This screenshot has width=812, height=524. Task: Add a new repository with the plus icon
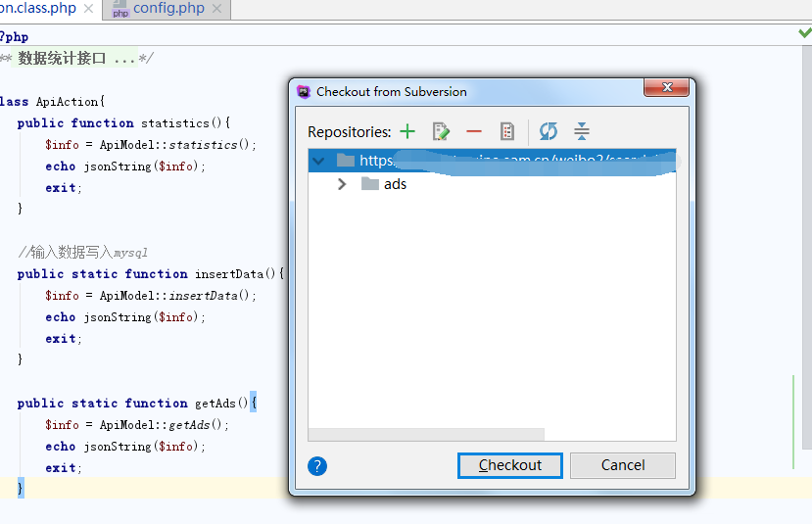click(x=407, y=131)
